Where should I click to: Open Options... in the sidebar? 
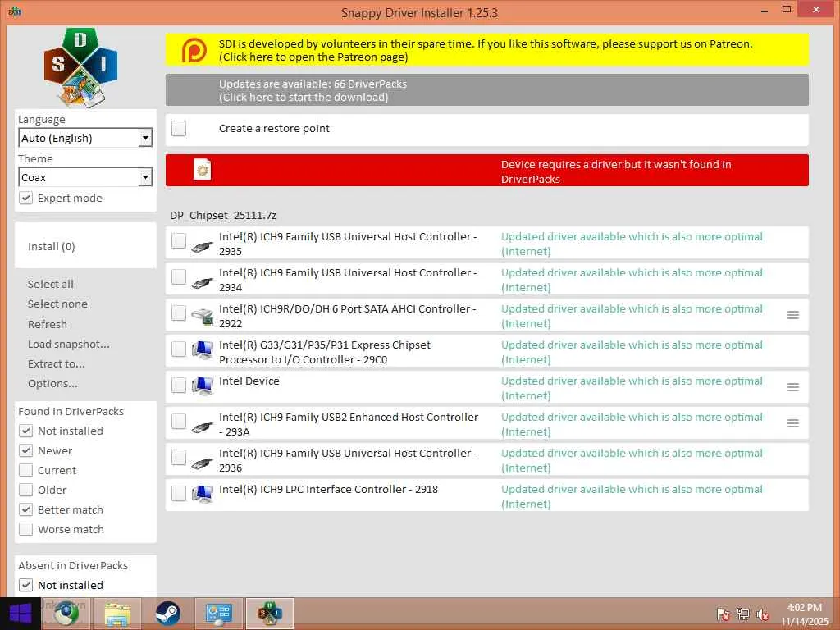(x=52, y=384)
